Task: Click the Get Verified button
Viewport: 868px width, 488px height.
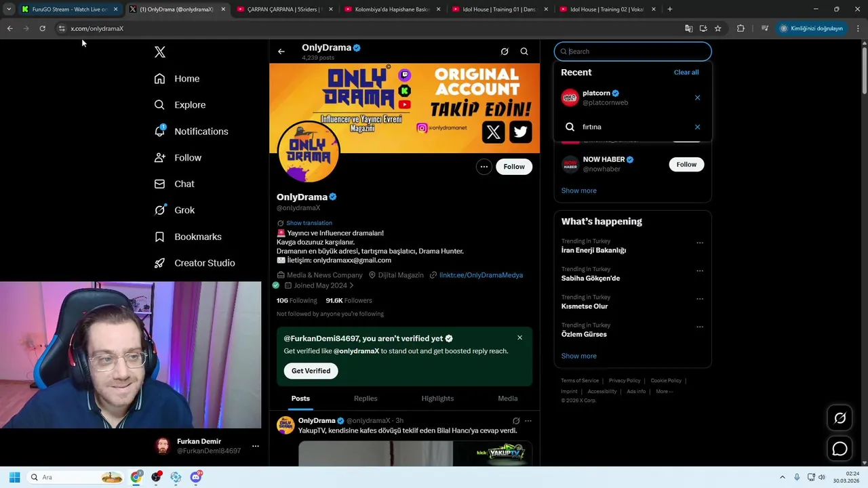Action: pos(311,371)
